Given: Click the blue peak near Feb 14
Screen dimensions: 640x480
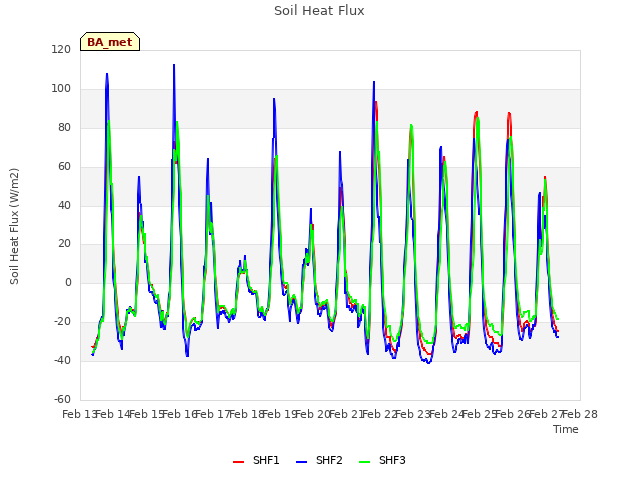Looking at the screenshot, I should (x=107, y=74).
